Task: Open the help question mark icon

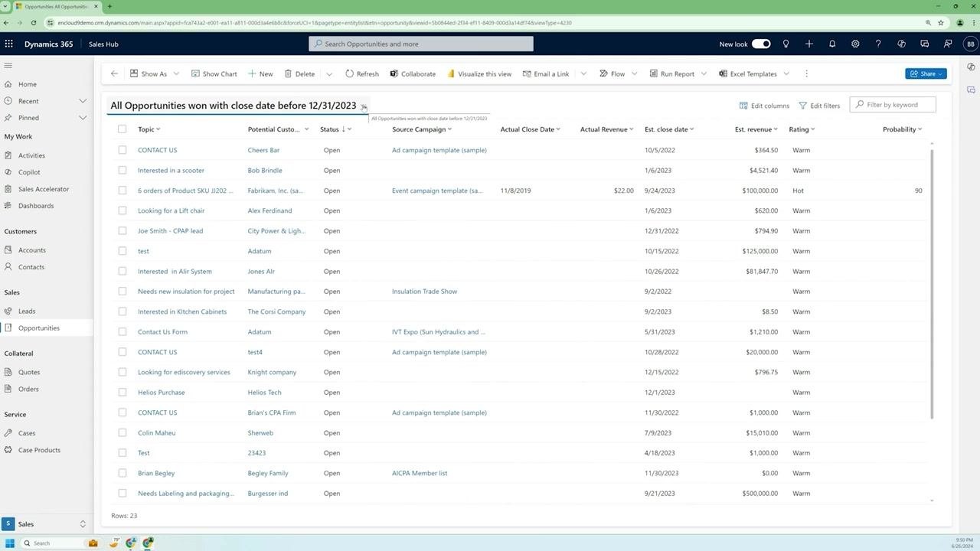Action: (878, 44)
